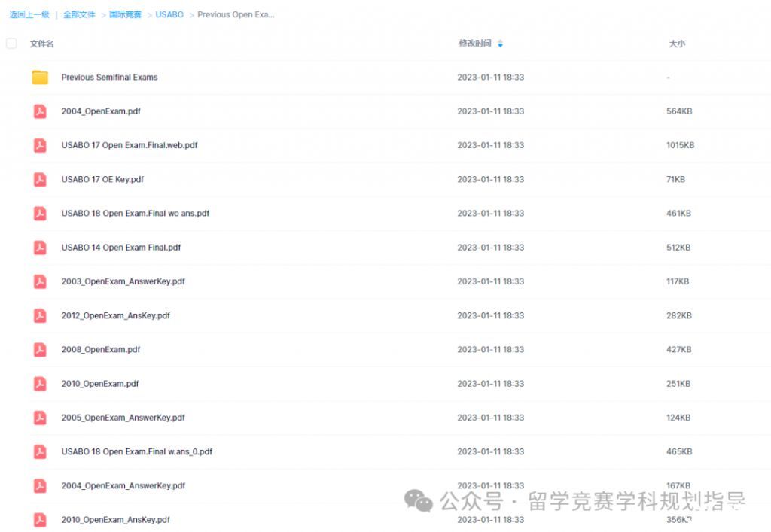The height and width of the screenshot is (532, 771).
Task: Open file name 2010_OpenExam.pdf
Action: 100,384
